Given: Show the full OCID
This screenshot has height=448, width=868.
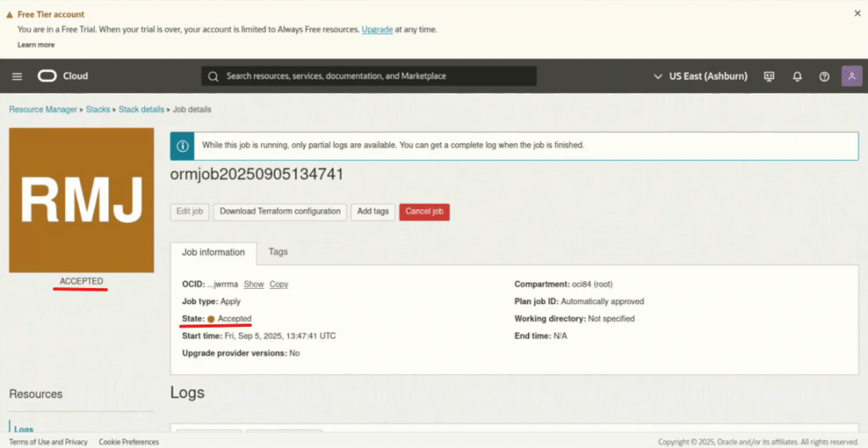Looking at the screenshot, I should (253, 285).
